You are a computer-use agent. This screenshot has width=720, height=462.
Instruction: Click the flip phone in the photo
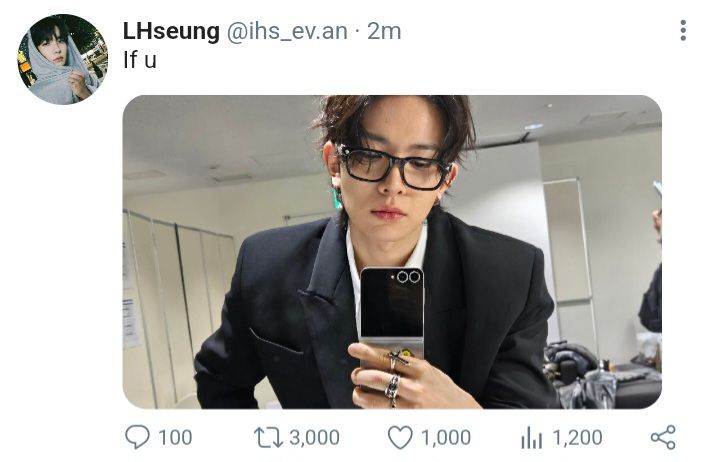pos(391,317)
